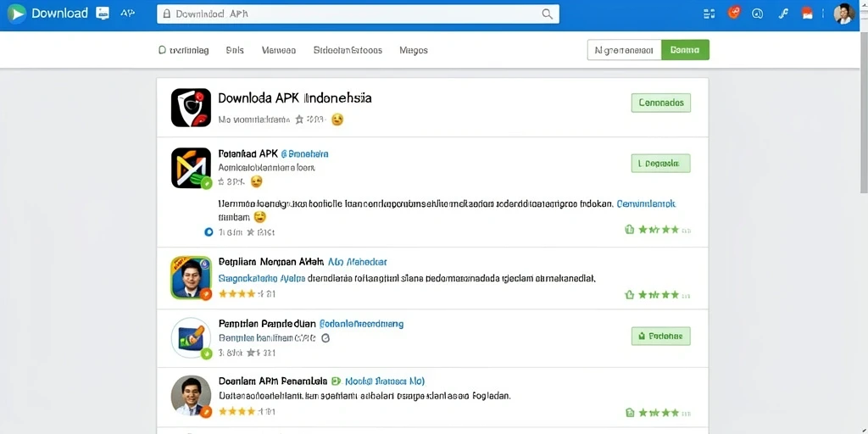Click the Downloda APK Indonehsia app icon
868x434 pixels.
(x=191, y=108)
